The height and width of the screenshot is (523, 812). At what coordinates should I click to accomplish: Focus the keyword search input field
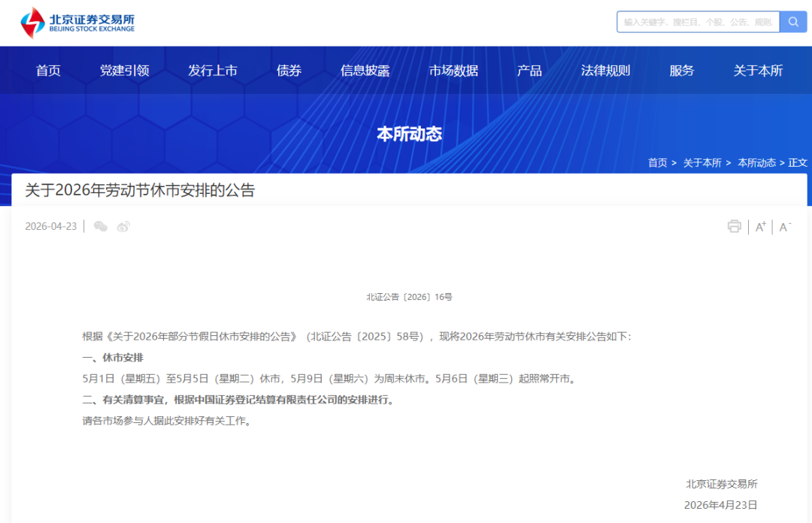click(698, 22)
